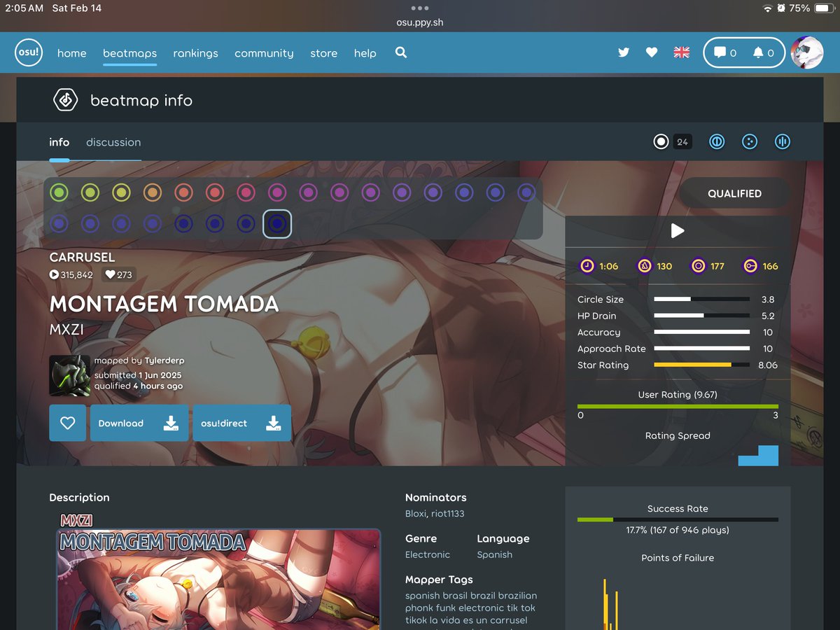
Task: Select the osu!taiko mode icon
Action: (716, 142)
